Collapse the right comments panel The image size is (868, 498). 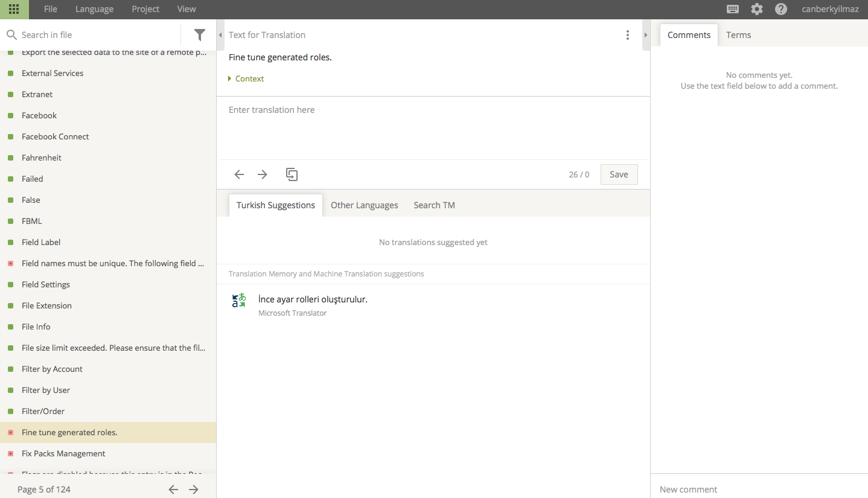point(646,35)
